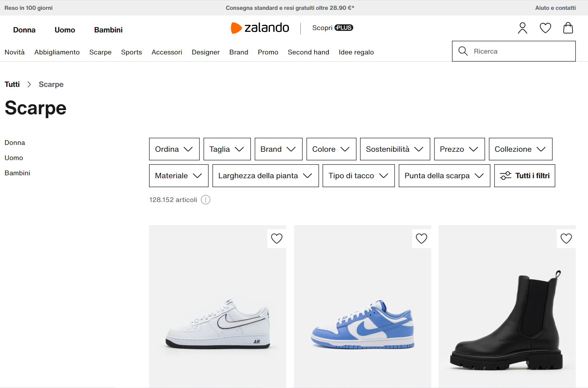Image resolution: width=588 pixels, height=388 pixels.
Task: Open the Accessori menu
Action: [x=167, y=52]
